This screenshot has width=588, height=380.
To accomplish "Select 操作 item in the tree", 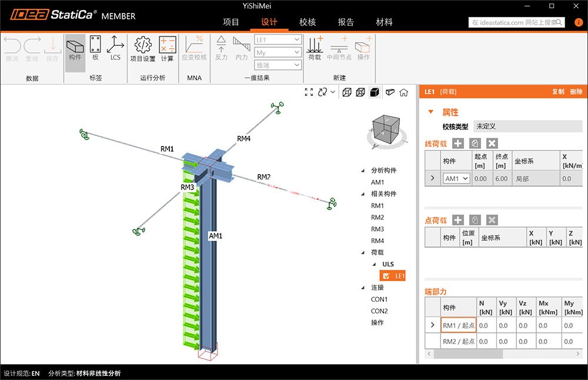I will pos(377,322).
